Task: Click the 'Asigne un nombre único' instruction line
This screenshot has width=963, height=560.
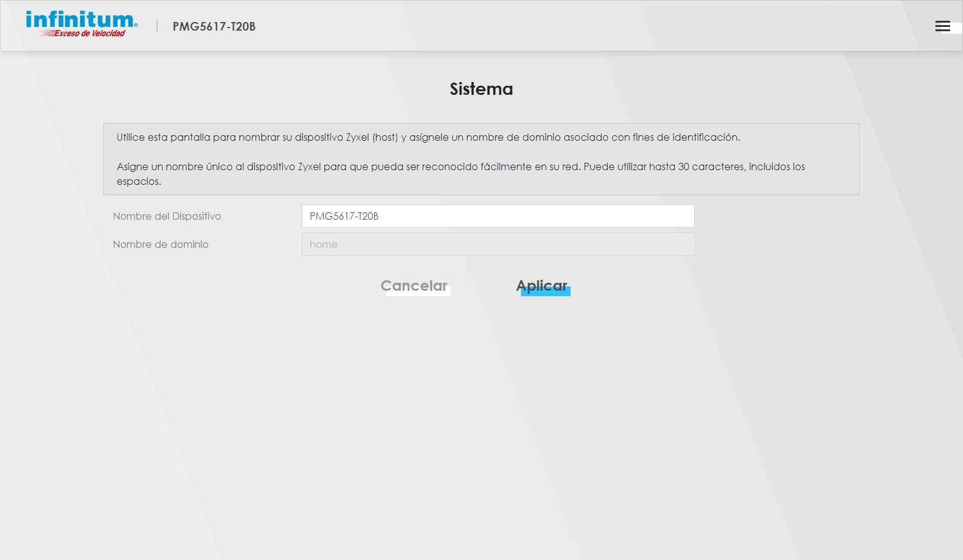Action: pos(460,166)
